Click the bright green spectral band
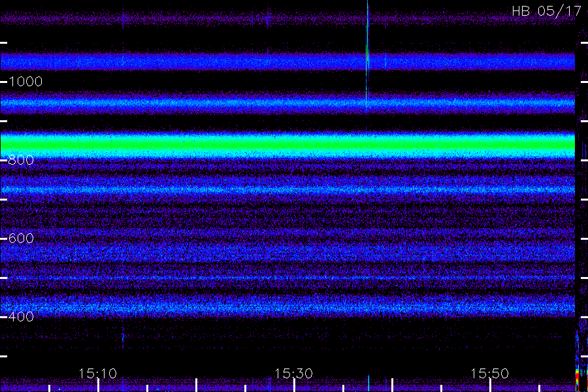Screen dimensions: 588x392 click(x=287, y=144)
